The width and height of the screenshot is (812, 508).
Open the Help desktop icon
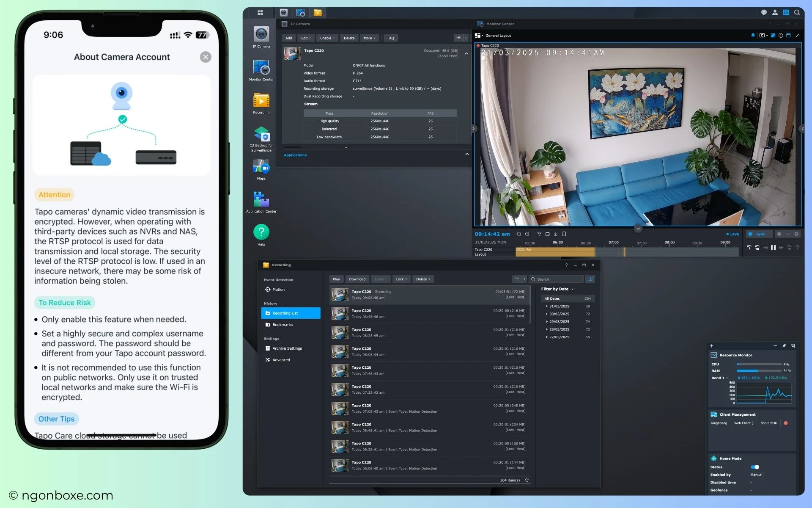[261, 235]
